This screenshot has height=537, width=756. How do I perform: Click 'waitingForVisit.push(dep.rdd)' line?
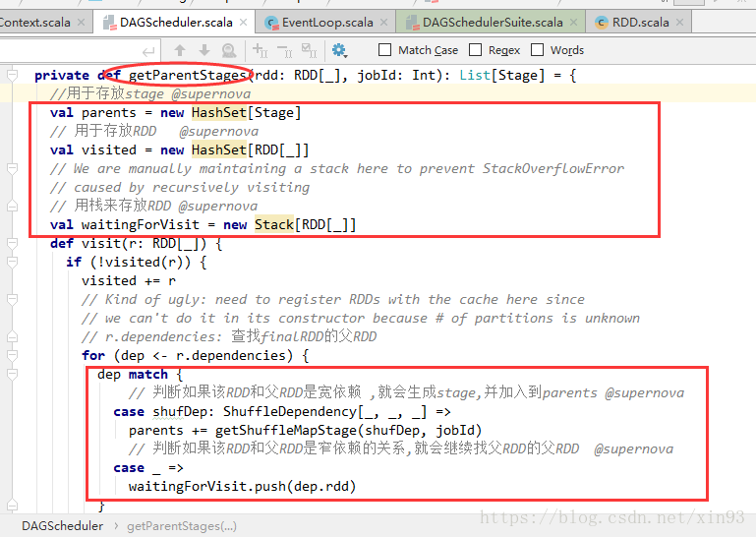point(242,486)
